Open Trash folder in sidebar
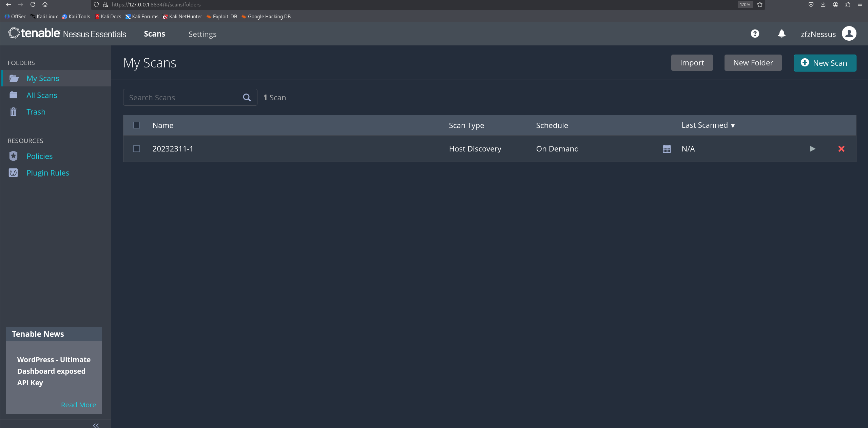The height and width of the screenshot is (428, 868). tap(36, 112)
